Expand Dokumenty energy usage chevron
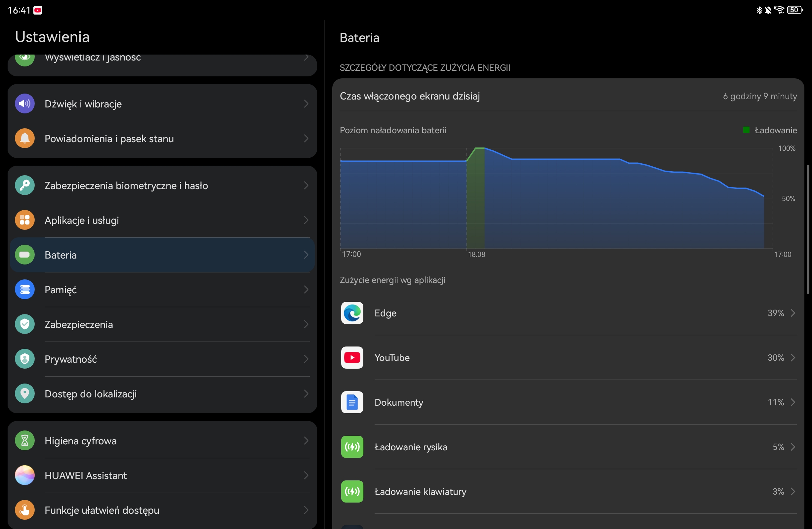Screen dimensions: 812x529 click(x=793, y=402)
